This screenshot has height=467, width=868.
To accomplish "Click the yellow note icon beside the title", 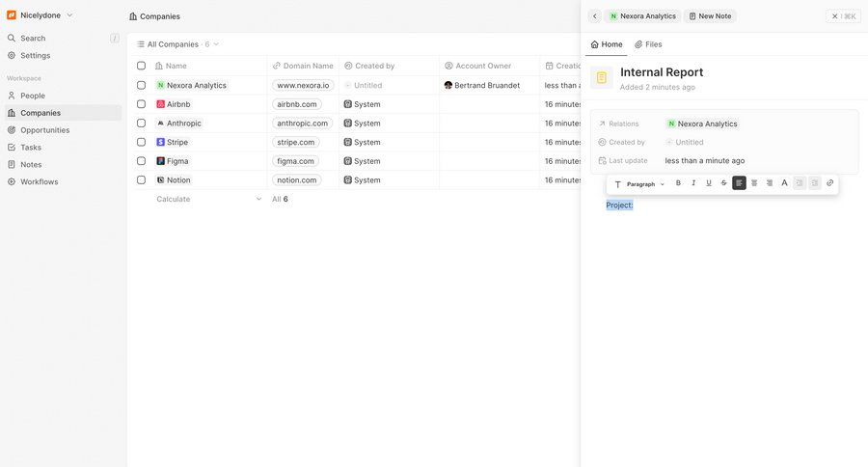I will [602, 77].
